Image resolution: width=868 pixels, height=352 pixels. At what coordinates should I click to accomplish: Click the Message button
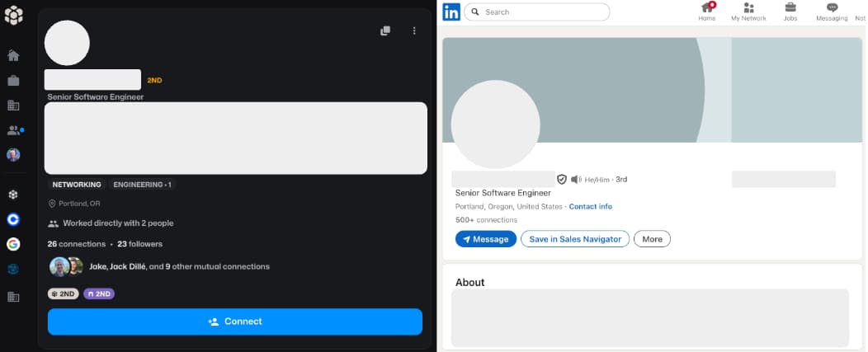tap(486, 239)
